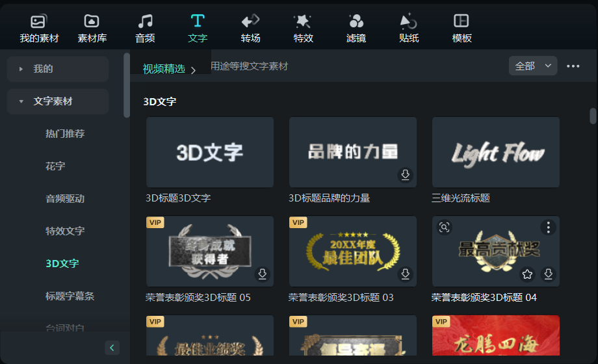The height and width of the screenshot is (364, 598).
Task: Download 荣誉表彰颁奖3D标题 03
Action: 405,274
